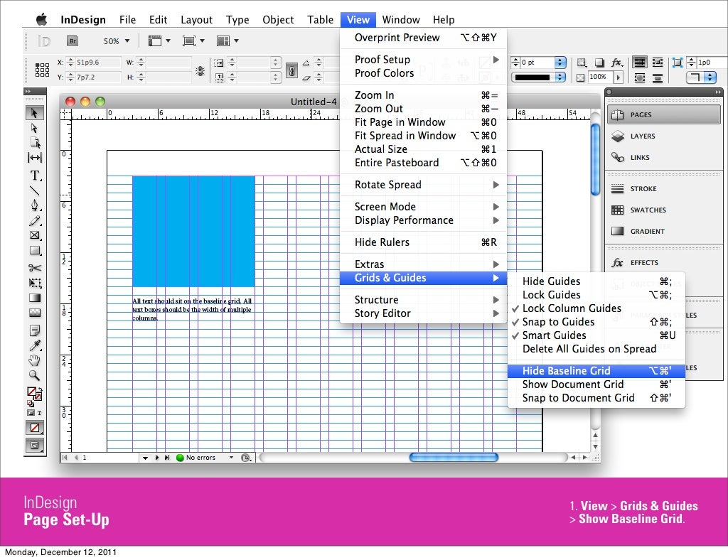Select the Rectangle tool

coord(35,251)
